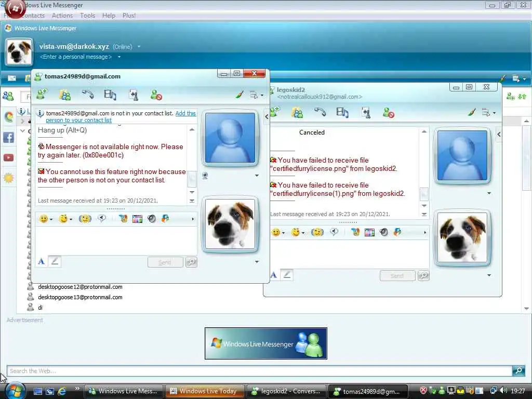Change font in tomas24989d window
Image resolution: width=532 pixels, height=399 pixels.
point(42,262)
